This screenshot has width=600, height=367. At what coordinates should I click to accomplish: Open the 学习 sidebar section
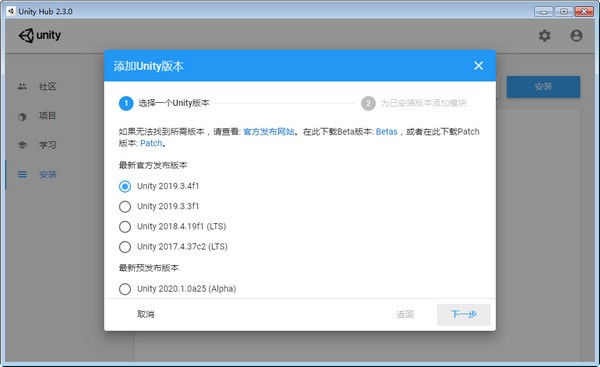[47, 145]
